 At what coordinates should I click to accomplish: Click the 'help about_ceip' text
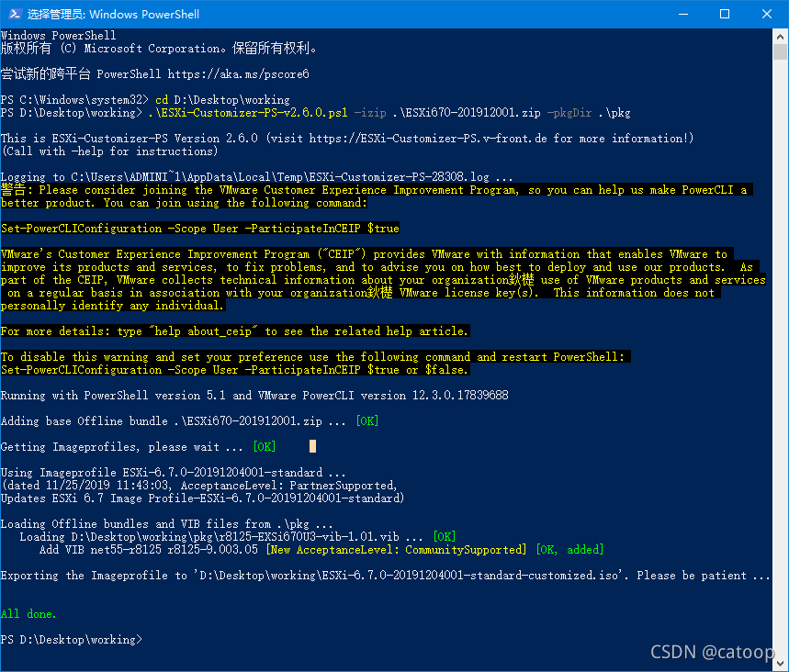tap(203, 331)
